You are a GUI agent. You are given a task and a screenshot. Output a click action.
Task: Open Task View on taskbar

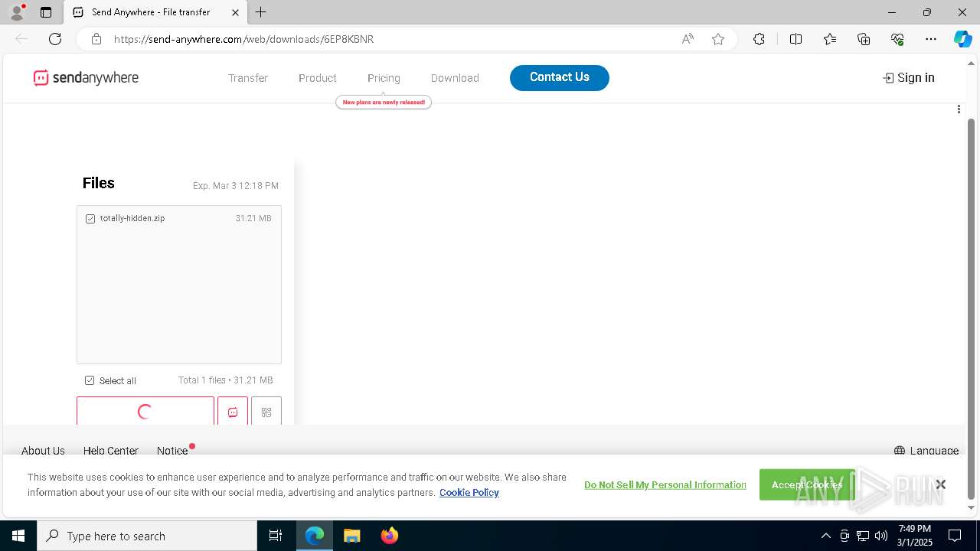coord(276,536)
